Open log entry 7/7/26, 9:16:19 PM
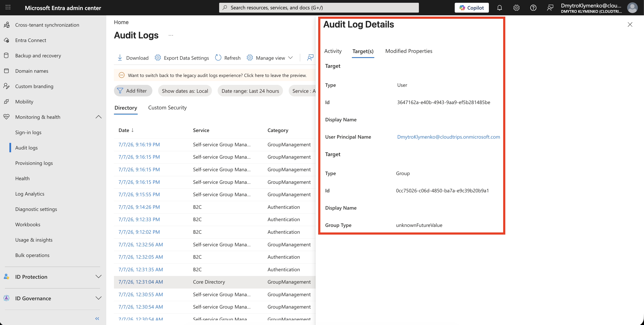 139,144
